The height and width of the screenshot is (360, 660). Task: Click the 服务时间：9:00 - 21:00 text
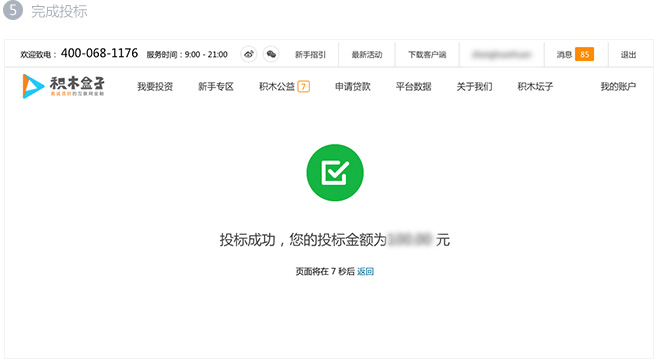187,55
